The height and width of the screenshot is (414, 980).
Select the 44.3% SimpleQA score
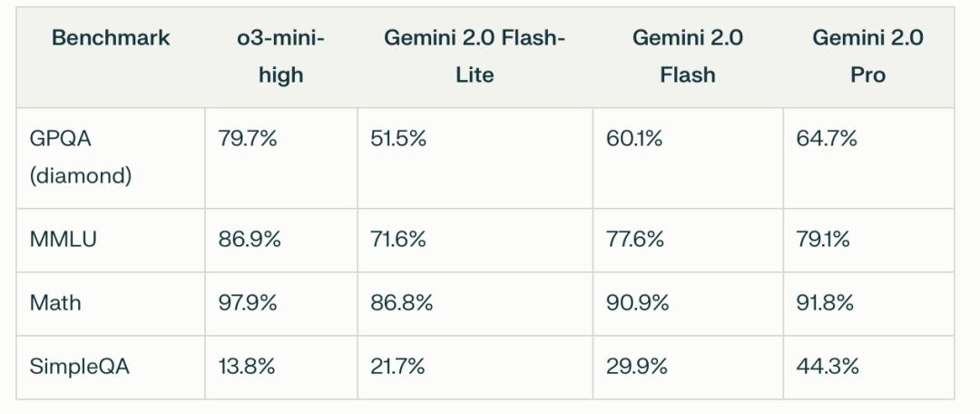828,367
